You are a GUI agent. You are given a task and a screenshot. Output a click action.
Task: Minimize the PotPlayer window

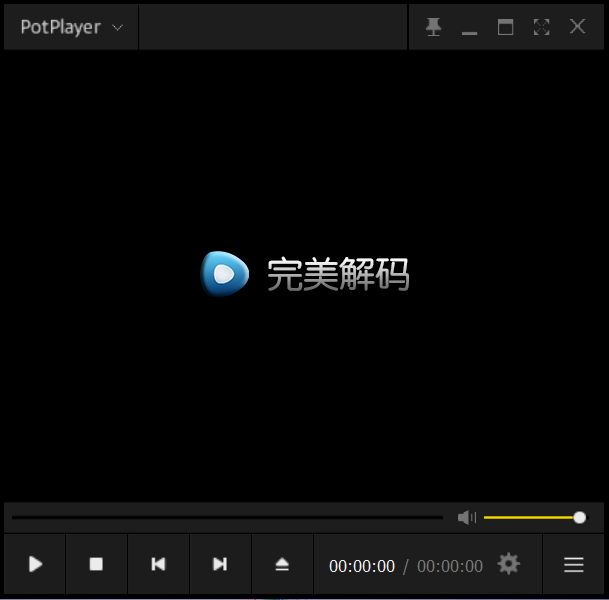469,33
